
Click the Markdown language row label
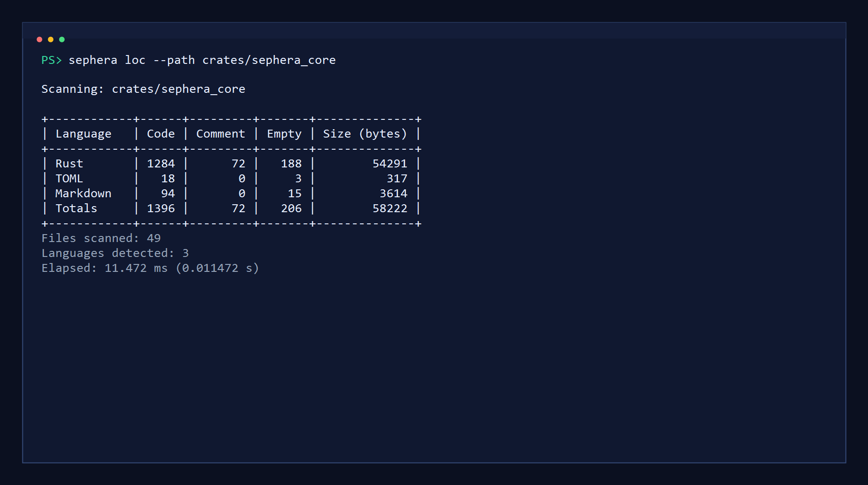click(x=83, y=194)
